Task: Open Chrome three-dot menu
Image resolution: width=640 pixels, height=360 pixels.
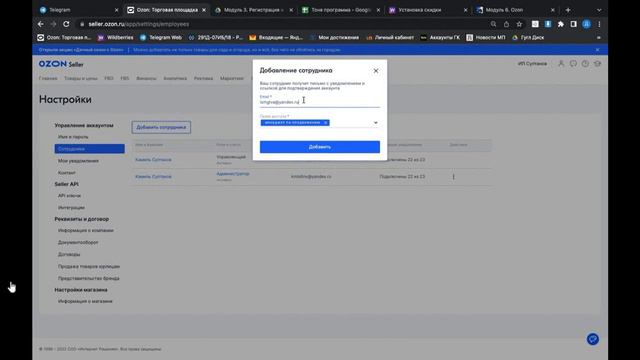Action: click(x=599, y=24)
